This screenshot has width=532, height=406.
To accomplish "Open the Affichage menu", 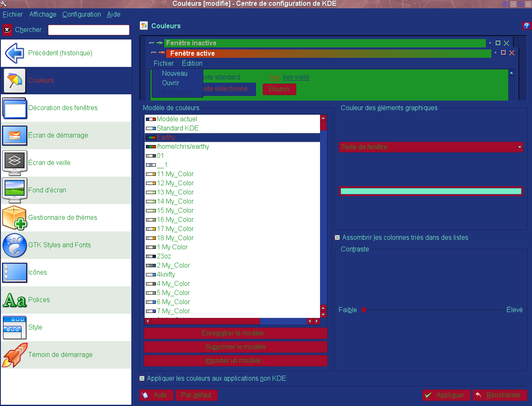I will tap(43, 14).
